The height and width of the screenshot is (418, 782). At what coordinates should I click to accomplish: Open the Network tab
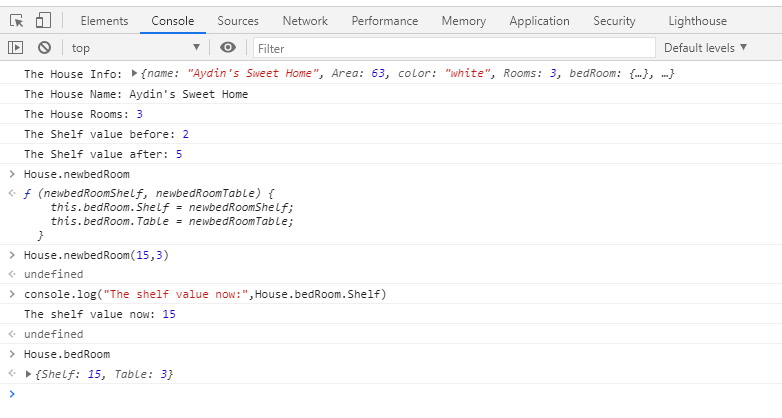pyautogui.click(x=305, y=20)
